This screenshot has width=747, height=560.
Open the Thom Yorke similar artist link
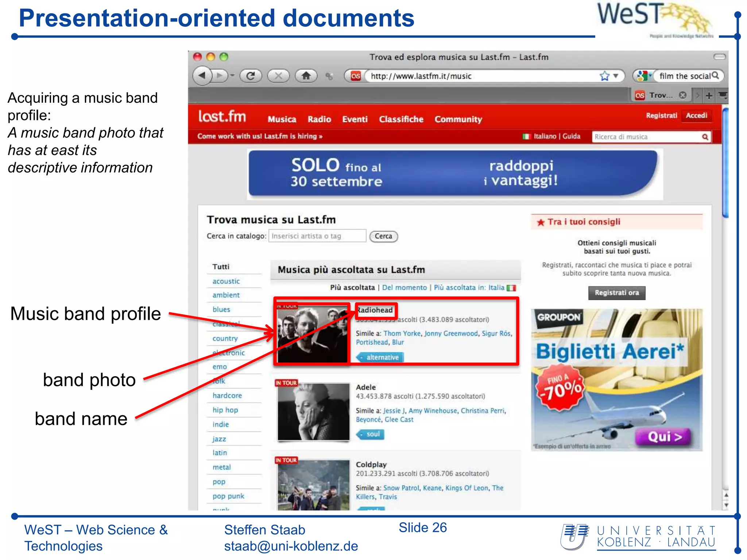point(402,333)
